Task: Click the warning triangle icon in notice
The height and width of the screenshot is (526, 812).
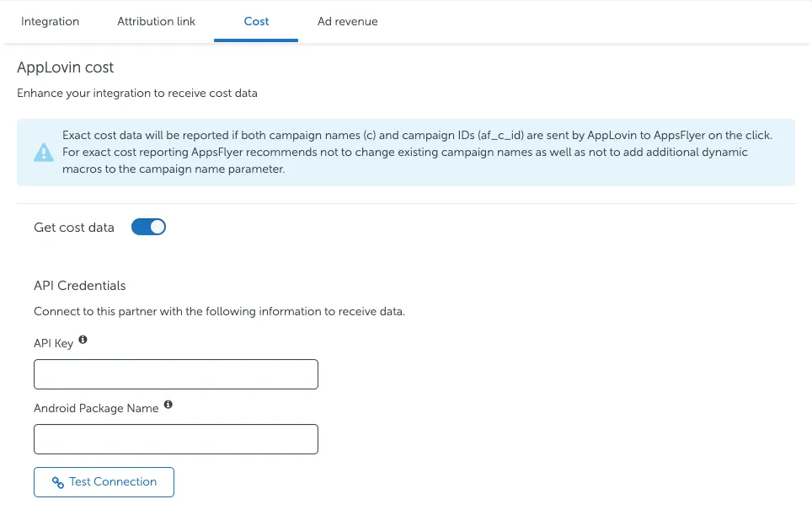Action: pyautogui.click(x=44, y=153)
